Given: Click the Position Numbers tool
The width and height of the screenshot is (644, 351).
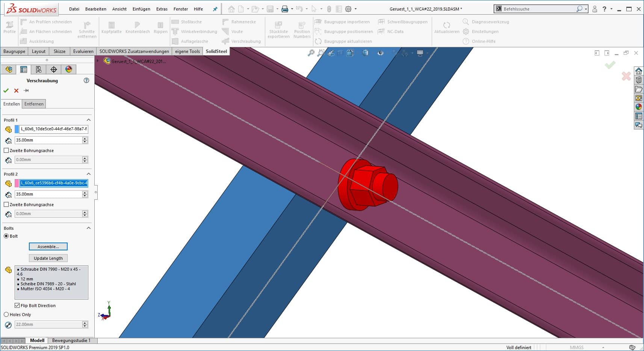Looking at the screenshot, I should [x=302, y=30].
